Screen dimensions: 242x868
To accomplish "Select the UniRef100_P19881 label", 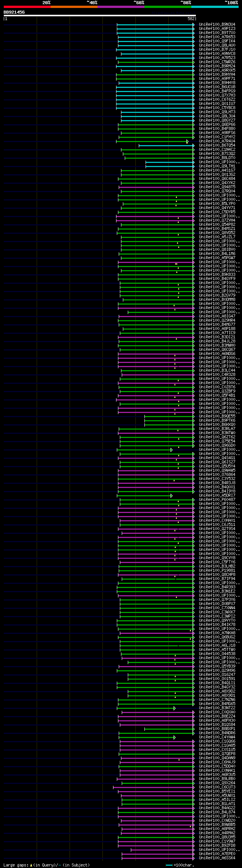I will (217, 571).
